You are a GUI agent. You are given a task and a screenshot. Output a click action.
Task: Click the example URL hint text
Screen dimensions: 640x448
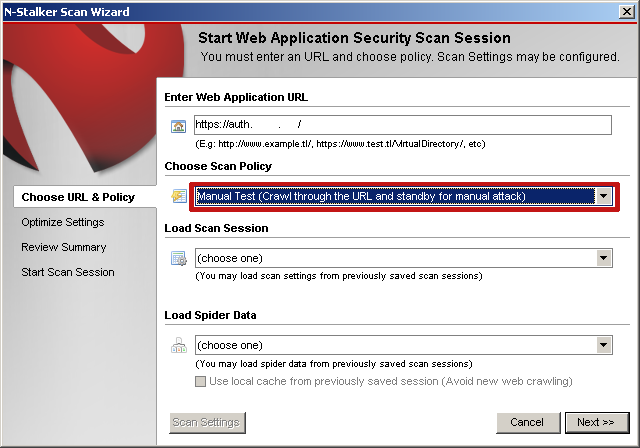point(340,144)
